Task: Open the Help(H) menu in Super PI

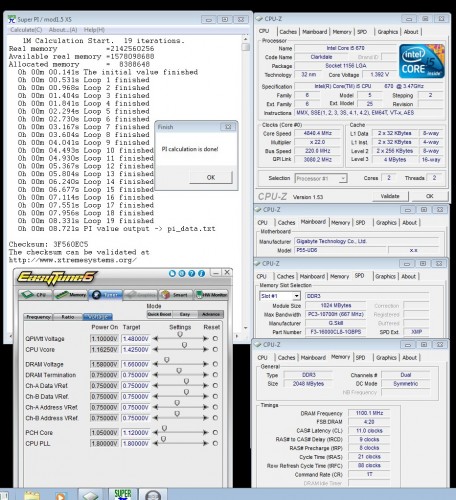Action: point(94,30)
